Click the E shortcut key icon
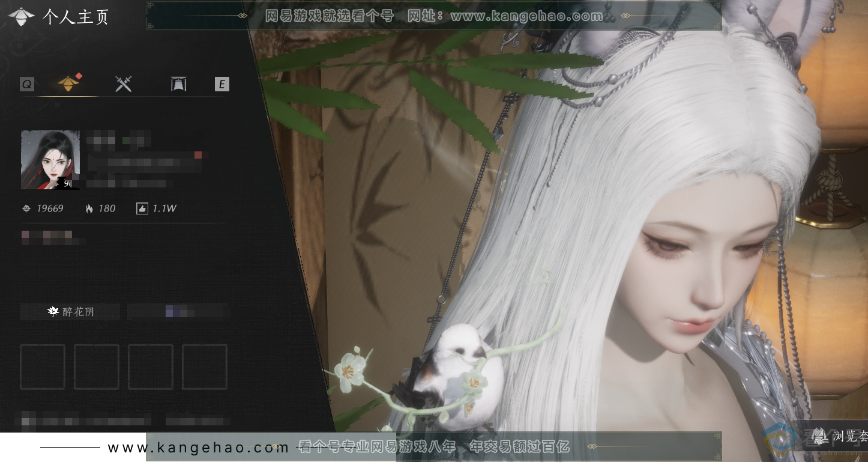The height and width of the screenshot is (462, 868). (222, 84)
